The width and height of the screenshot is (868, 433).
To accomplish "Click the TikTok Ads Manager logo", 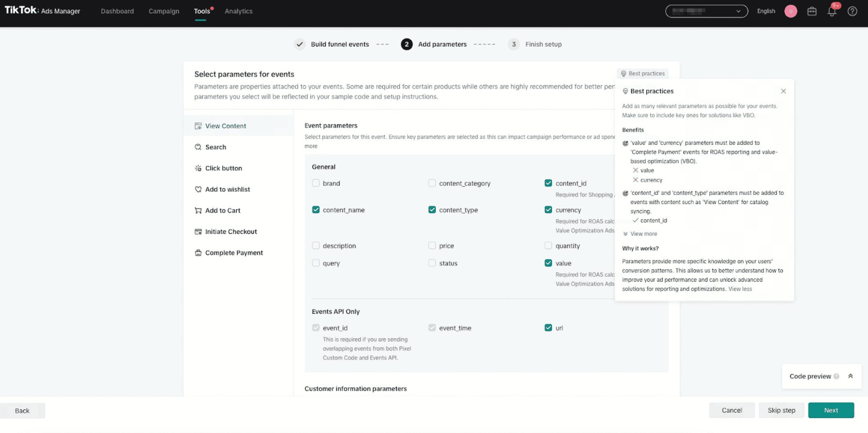I will click(x=42, y=11).
